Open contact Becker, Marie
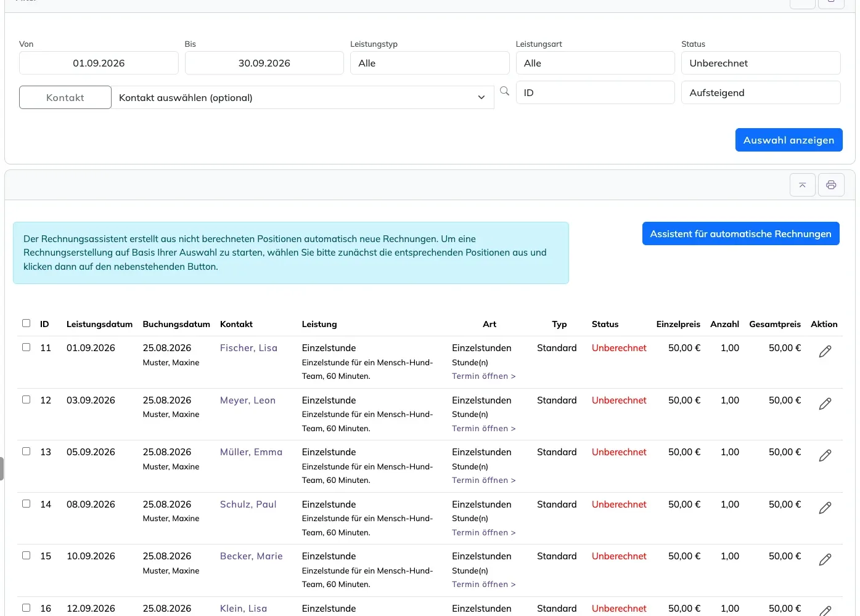 (251, 556)
